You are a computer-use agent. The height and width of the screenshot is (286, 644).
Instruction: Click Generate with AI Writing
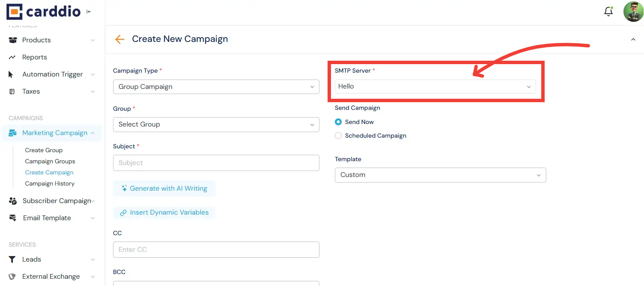(164, 188)
